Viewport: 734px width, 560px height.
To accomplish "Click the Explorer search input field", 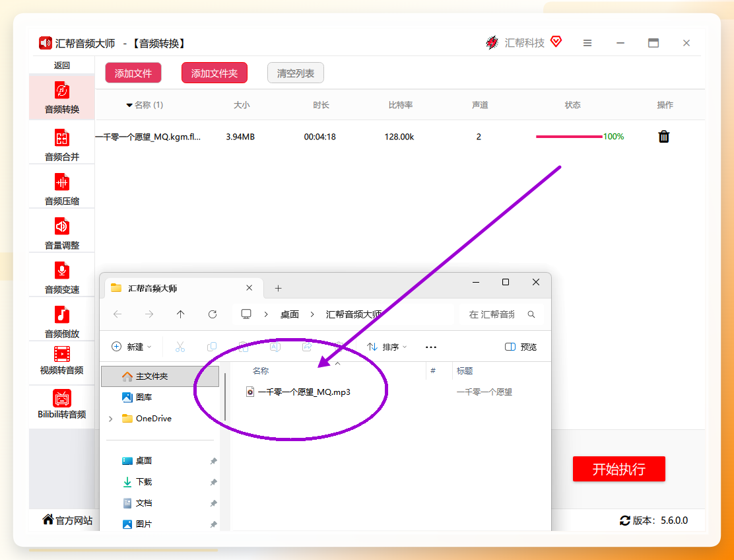I will point(491,314).
